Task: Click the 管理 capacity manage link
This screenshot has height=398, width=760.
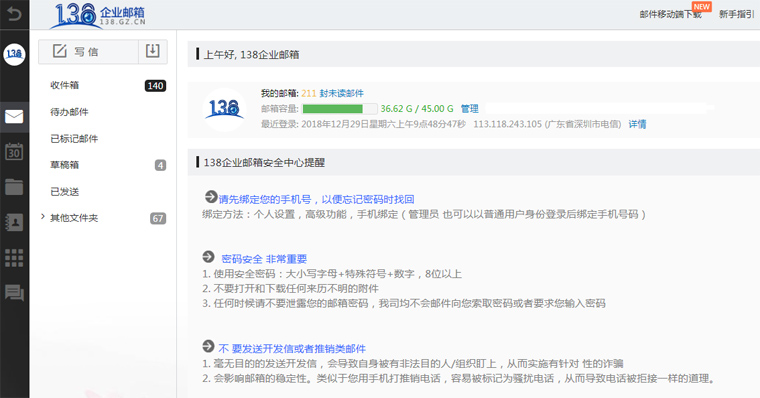Action: point(469,109)
